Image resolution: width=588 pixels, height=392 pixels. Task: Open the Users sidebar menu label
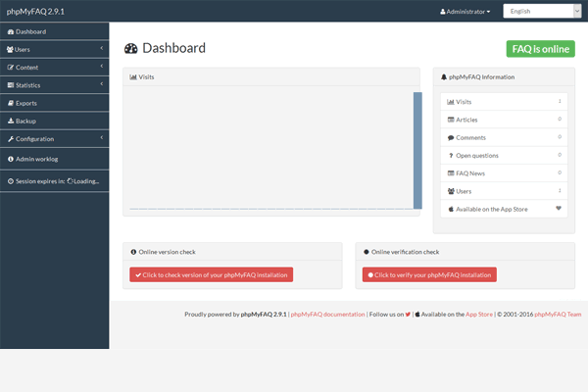coord(23,50)
